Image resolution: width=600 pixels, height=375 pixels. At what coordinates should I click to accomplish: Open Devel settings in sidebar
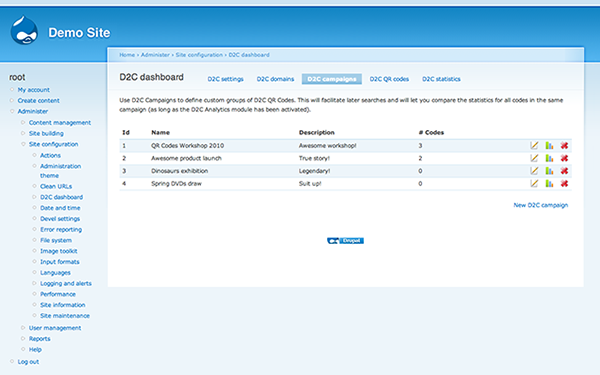pyautogui.click(x=60, y=219)
